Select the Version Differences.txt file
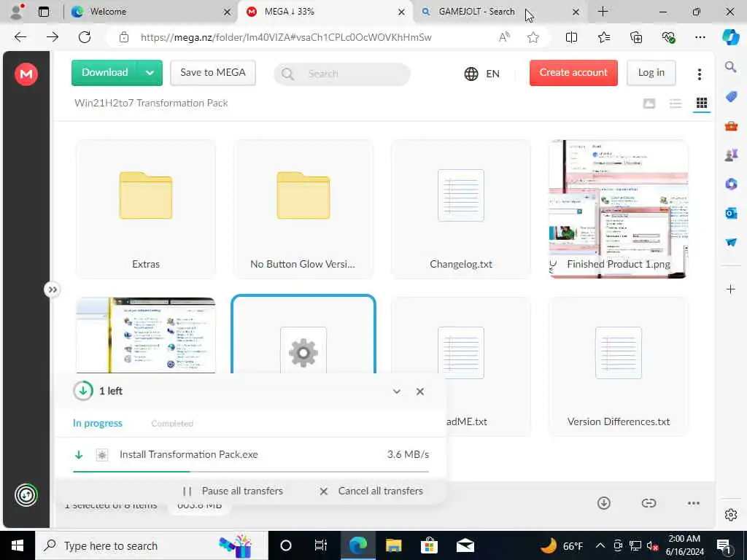The width and height of the screenshot is (747, 560). [x=619, y=367]
